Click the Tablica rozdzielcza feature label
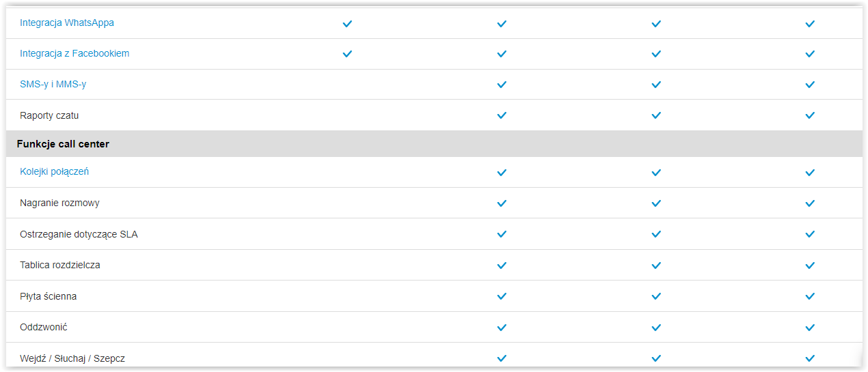This screenshot has height=372, width=868. pyautogui.click(x=60, y=266)
